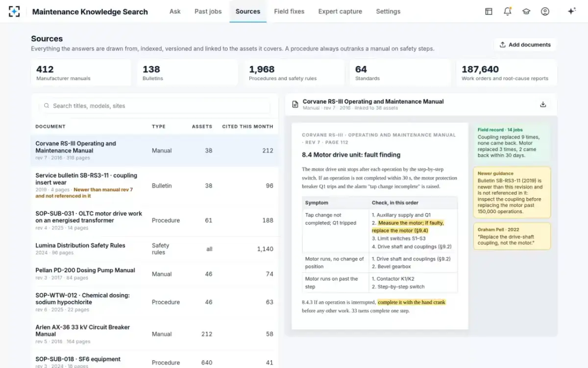Image resolution: width=588 pixels, height=368 pixels.
Task: Click highlighted 'Measure the motor' text
Action: pyautogui.click(x=408, y=227)
